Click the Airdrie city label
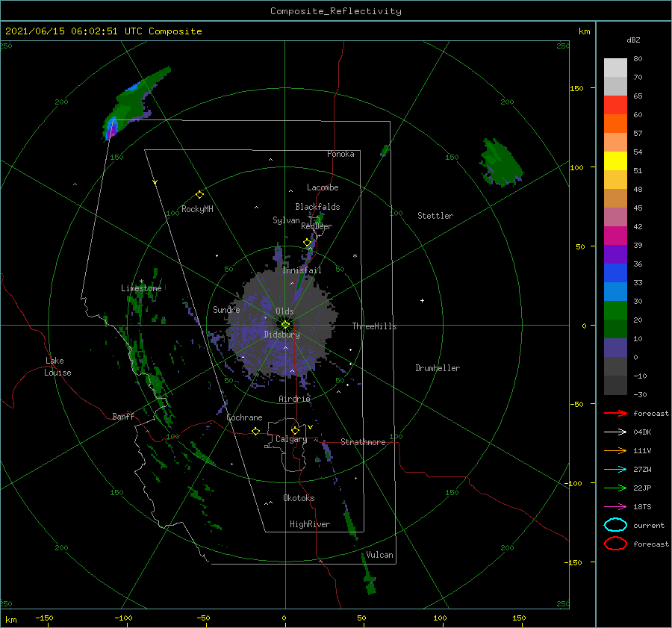672x628 pixels. pyautogui.click(x=294, y=399)
